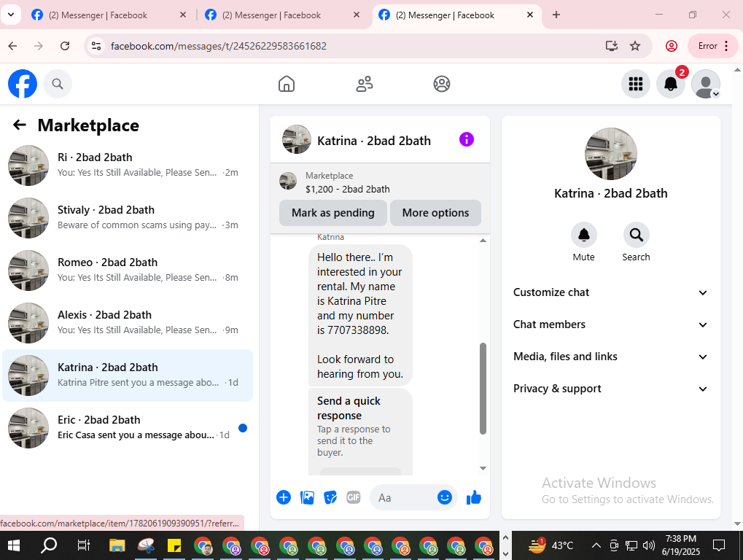Image resolution: width=743 pixels, height=560 pixels.
Task: Click the browser address bar URL
Action: coord(219,46)
